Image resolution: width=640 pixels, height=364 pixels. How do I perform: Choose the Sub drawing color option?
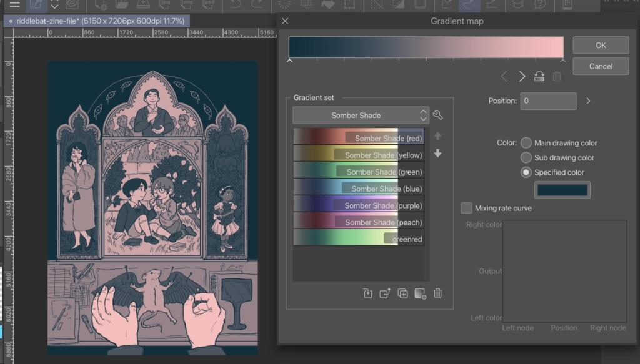coord(526,158)
